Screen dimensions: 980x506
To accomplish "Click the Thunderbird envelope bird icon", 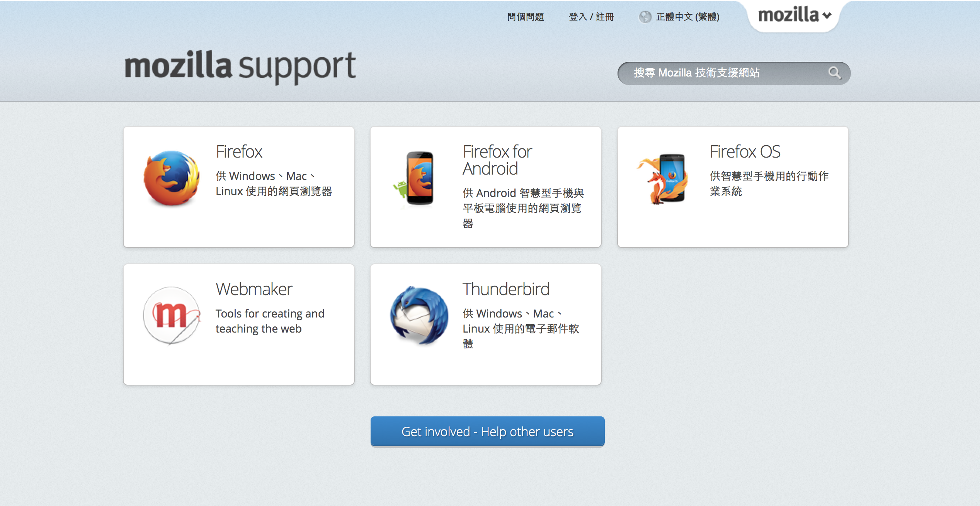I will [419, 316].
